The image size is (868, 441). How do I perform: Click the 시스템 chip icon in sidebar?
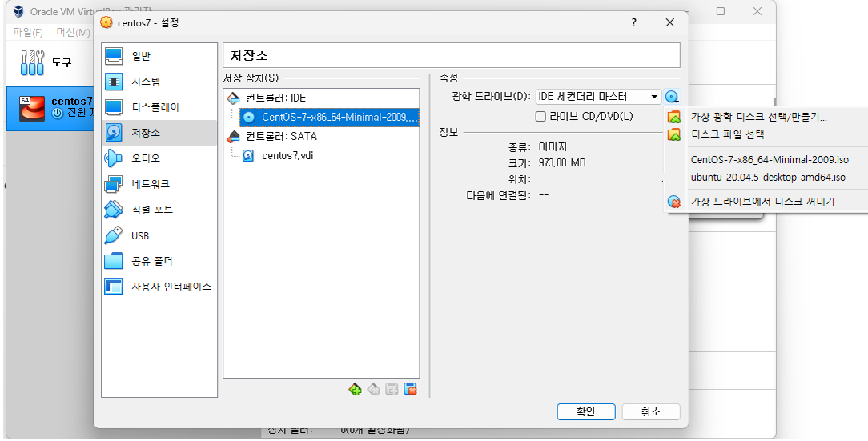[114, 82]
